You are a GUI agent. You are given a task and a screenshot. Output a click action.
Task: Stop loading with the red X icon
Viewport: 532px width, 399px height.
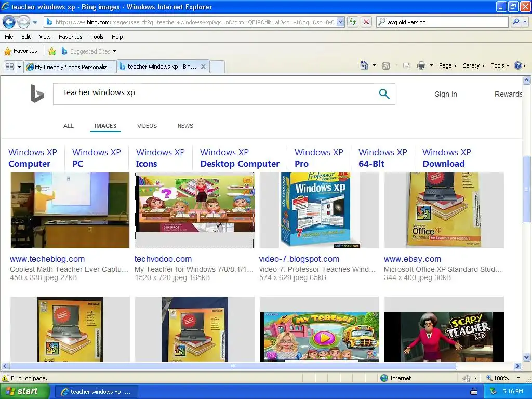366,22
